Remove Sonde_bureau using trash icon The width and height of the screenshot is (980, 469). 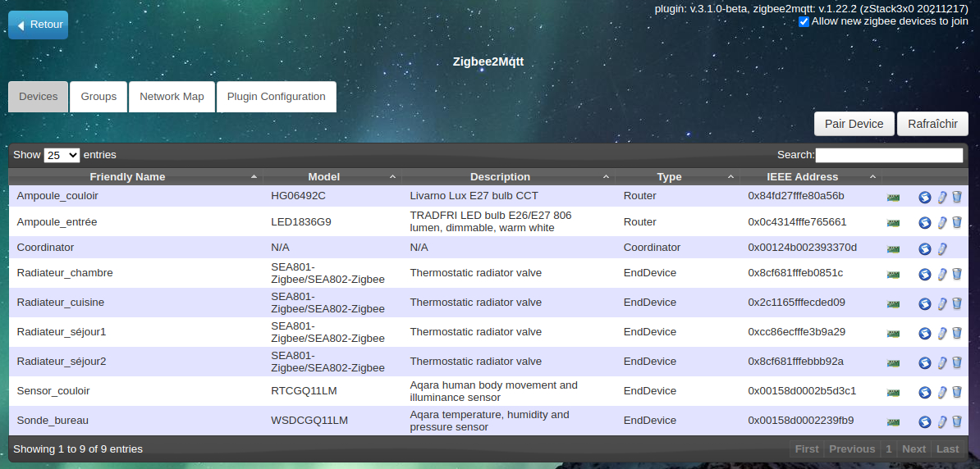(956, 421)
